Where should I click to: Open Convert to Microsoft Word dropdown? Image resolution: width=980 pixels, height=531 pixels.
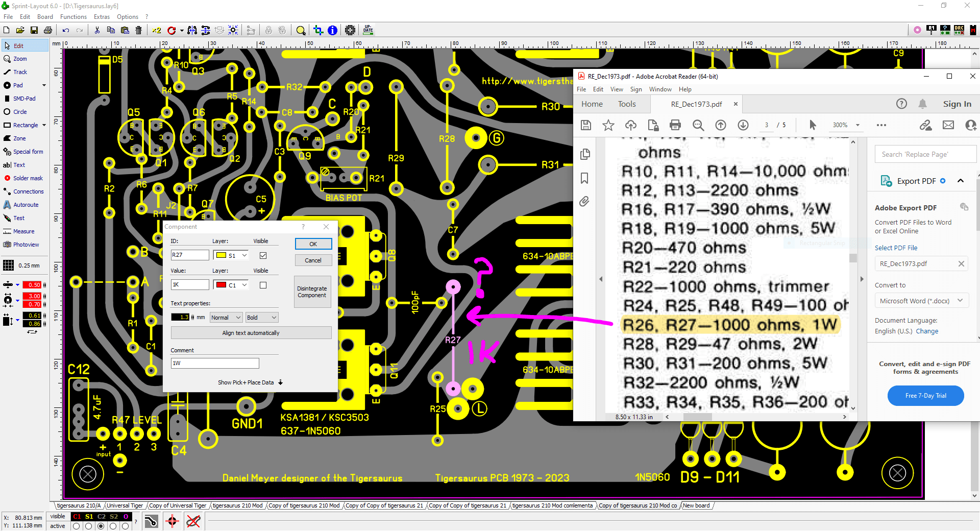pyautogui.click(x=921, y=301)
